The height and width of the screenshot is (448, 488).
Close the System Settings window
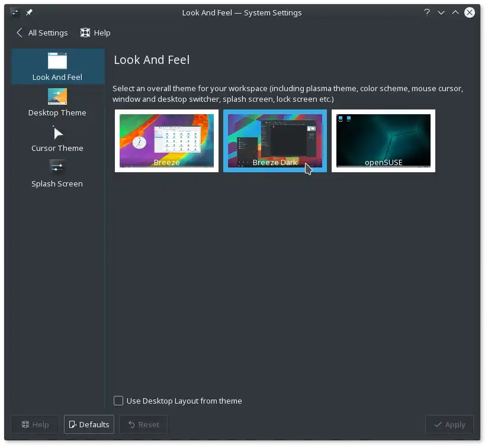point(470,12)
